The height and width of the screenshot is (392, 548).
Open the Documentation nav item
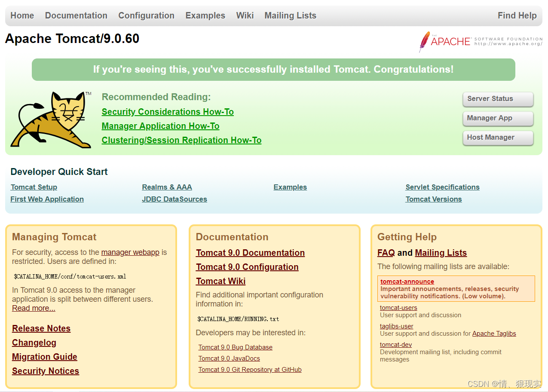point(76,15)
